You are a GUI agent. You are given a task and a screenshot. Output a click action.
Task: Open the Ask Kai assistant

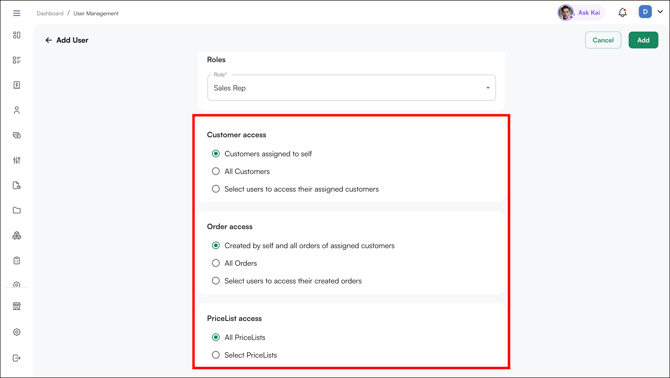(x=580, y=12)
